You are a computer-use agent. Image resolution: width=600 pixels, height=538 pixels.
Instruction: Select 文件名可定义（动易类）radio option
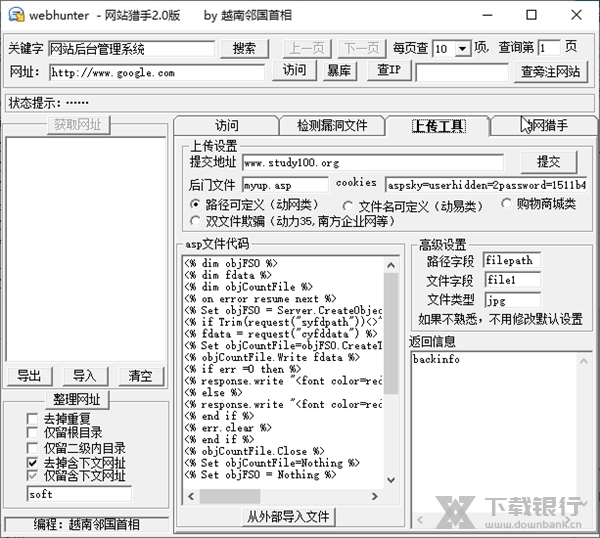click(x=347, y=207)
